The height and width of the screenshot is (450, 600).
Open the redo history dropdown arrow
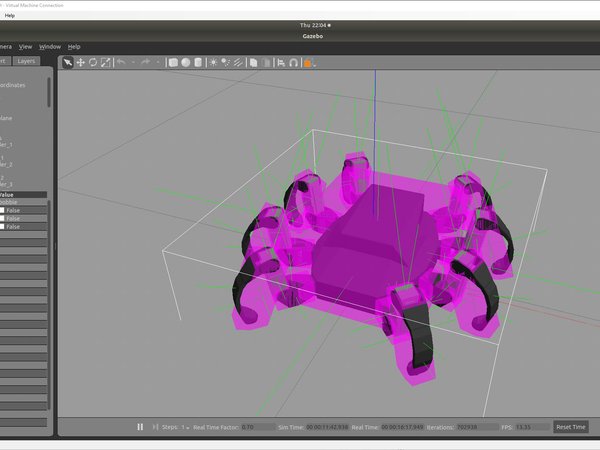coord(158,62)
